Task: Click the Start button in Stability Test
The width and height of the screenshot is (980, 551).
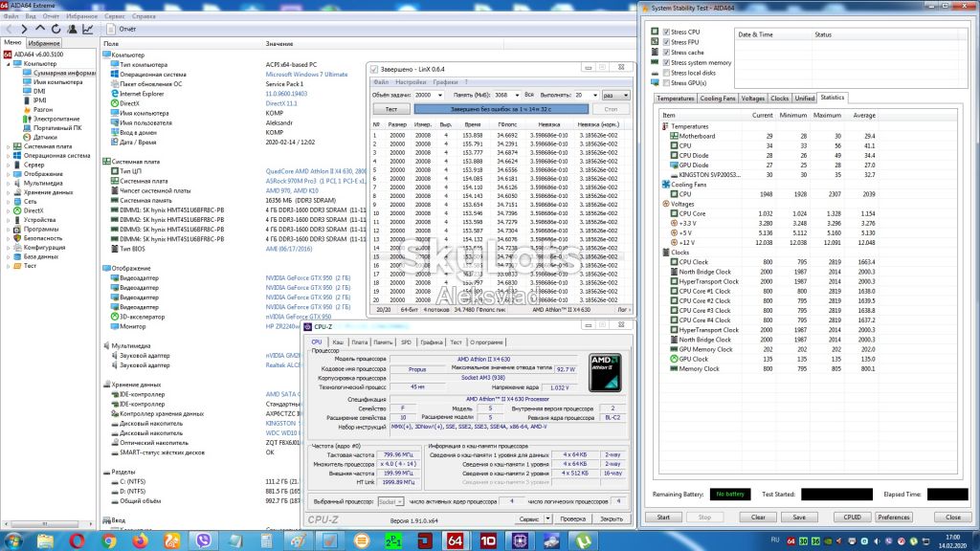Action: pos(663,518)
